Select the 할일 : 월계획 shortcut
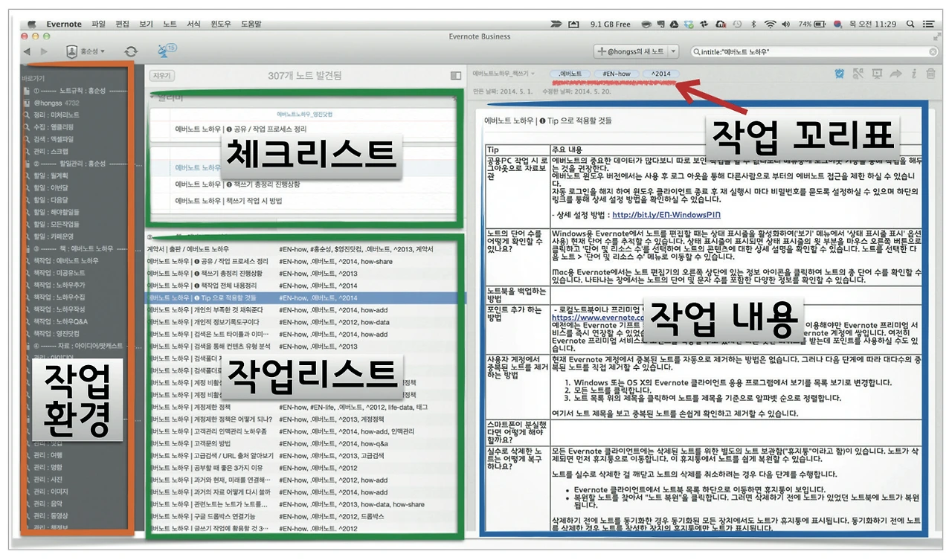Image resolution: width=952 pixels, height=560 pixels. tap(51, 176)
